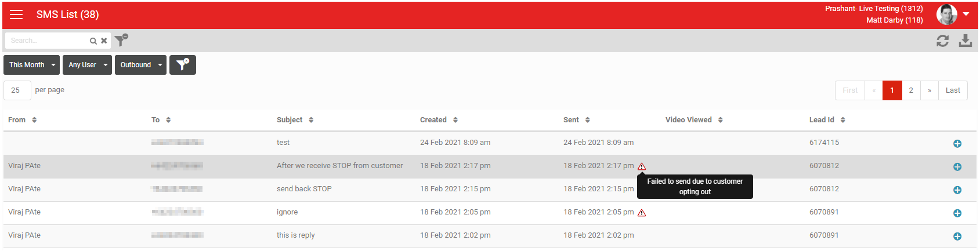Expand row 'After we receive STOP from customer'
This screenshot has height=251, width=980.
click(957, 167)
